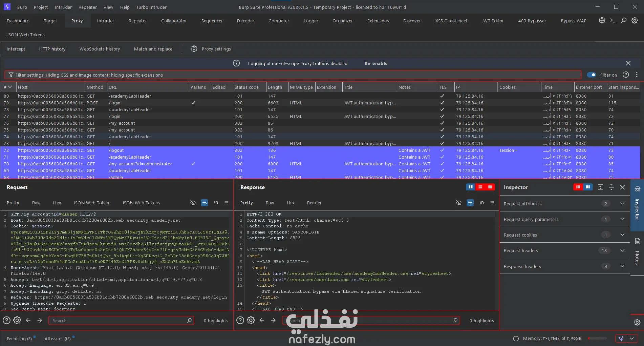Viewport: 644px width, 346px height.
Task: Click the Response search help icon
Action: [240, 320]
